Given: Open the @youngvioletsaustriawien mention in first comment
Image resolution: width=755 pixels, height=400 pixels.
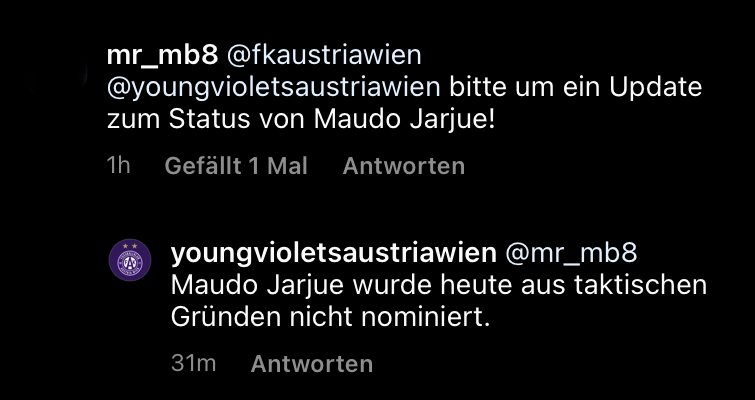Looking at the screenshot, I should click(273, 89).
